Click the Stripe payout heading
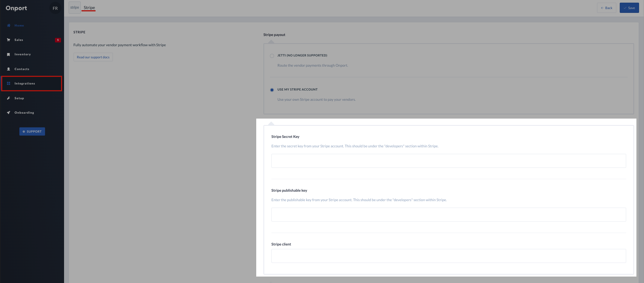 (x=274, y=35)
